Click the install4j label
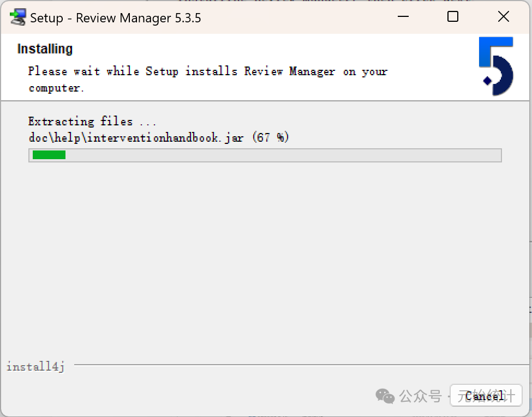 (x=35, y=367)
